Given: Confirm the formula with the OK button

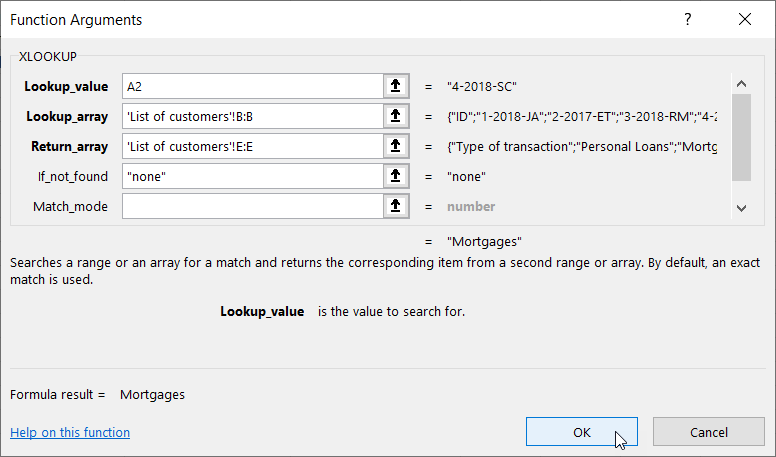Looking at the screenshot, I should click(582, 432).
